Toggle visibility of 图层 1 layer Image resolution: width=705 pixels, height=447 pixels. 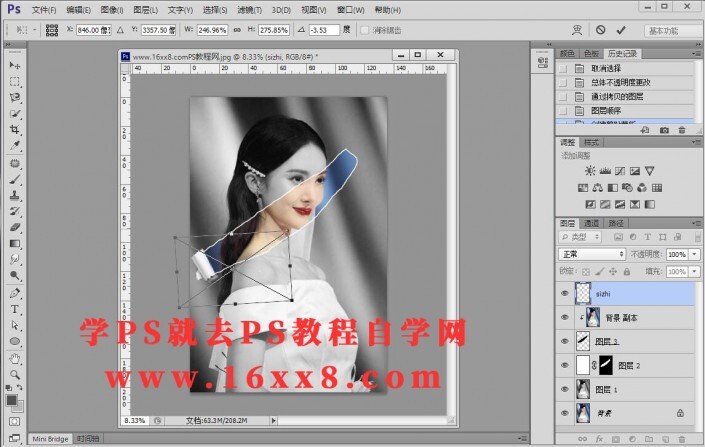click(566, 388)
